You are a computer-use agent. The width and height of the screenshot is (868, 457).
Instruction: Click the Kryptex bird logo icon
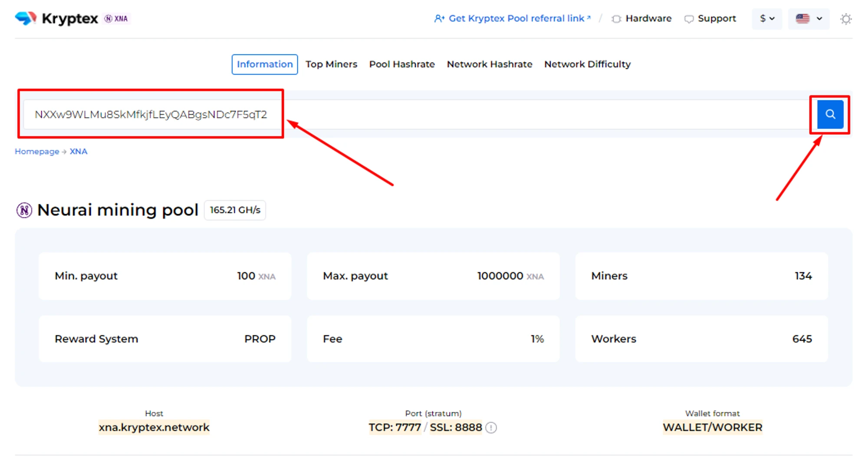[26, 18]
